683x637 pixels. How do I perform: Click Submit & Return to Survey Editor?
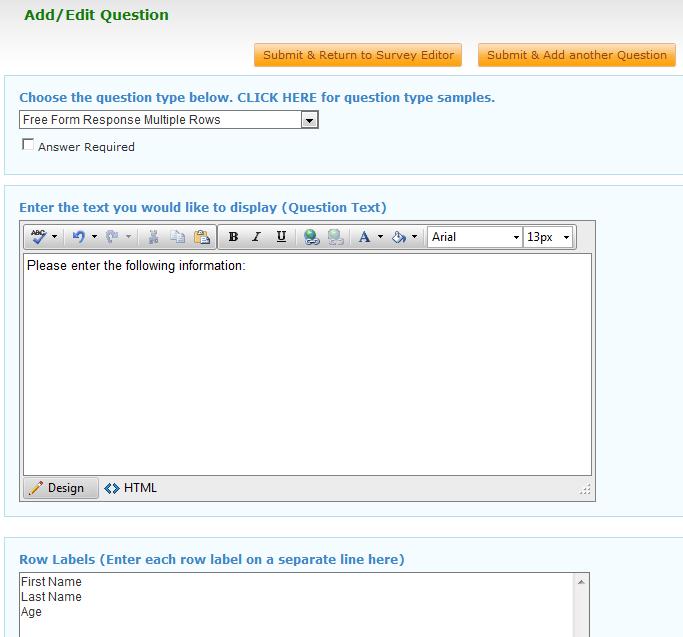point(358,55)
